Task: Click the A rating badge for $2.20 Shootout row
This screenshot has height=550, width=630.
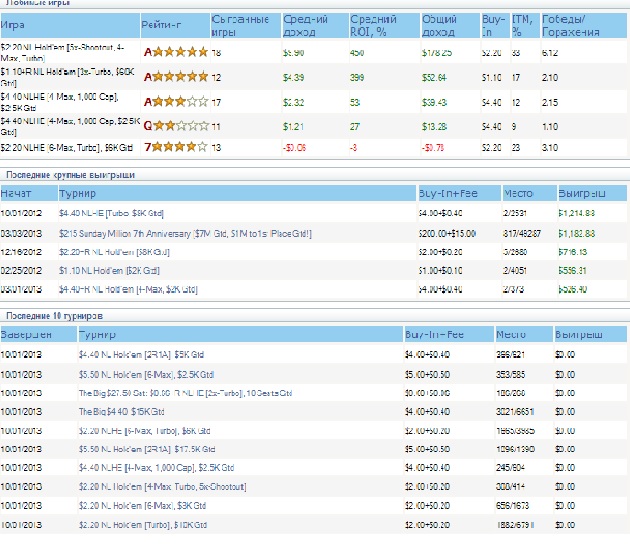Action: tap(148, 50)
